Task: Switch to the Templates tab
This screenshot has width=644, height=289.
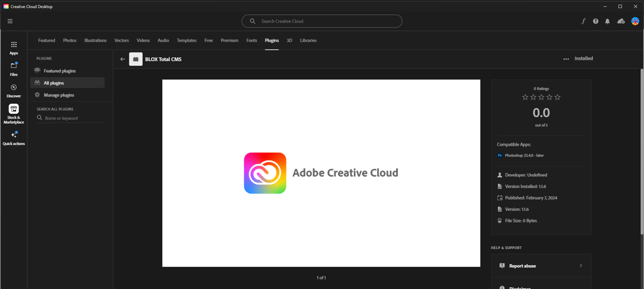Action: pyautogui.click(x=187, y=40)
